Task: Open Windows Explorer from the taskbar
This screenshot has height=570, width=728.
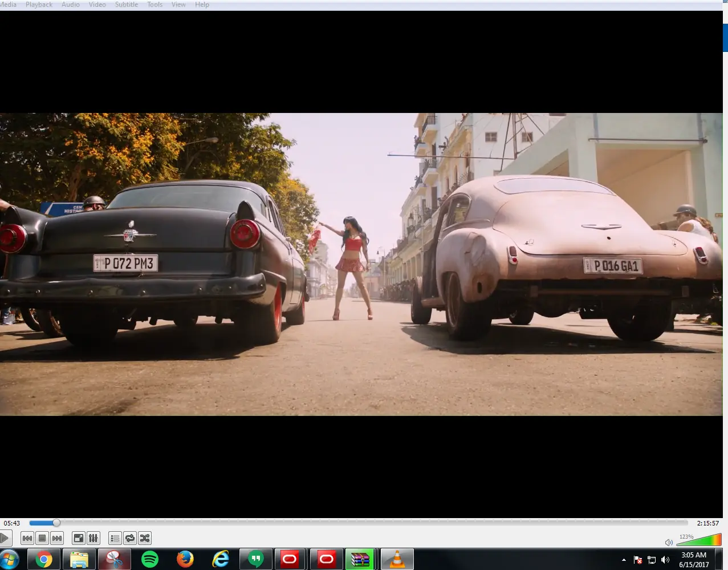Action: [79, 560]
